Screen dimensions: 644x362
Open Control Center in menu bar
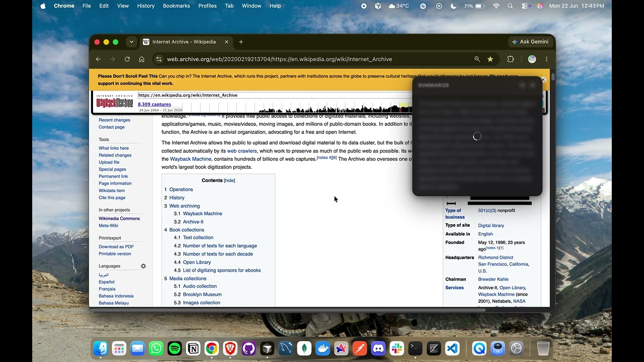525,6
